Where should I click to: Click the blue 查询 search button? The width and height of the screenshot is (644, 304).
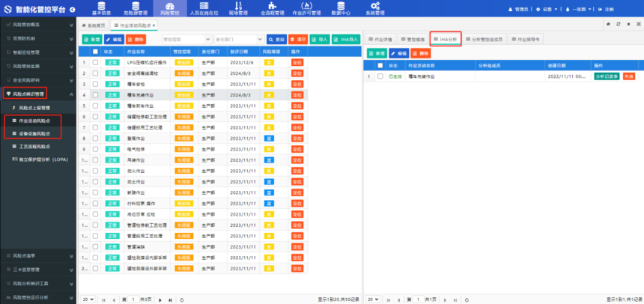click(x=276, y=39)
